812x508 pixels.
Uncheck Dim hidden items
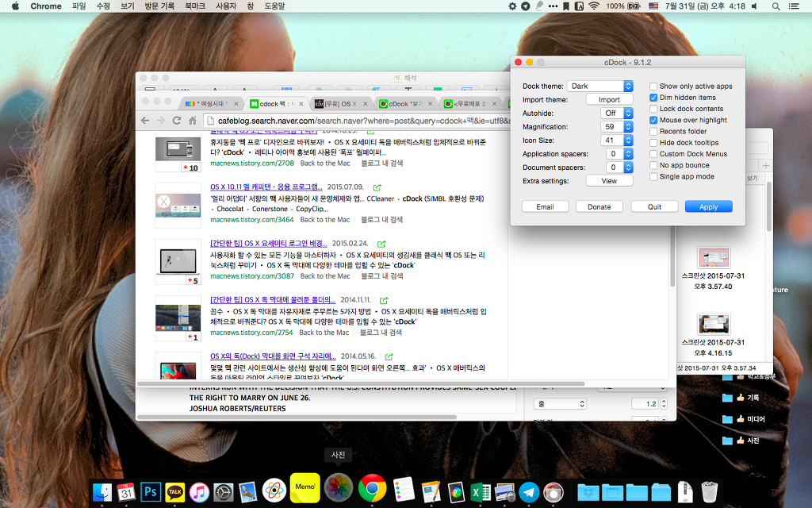click(x=653, y=98)
